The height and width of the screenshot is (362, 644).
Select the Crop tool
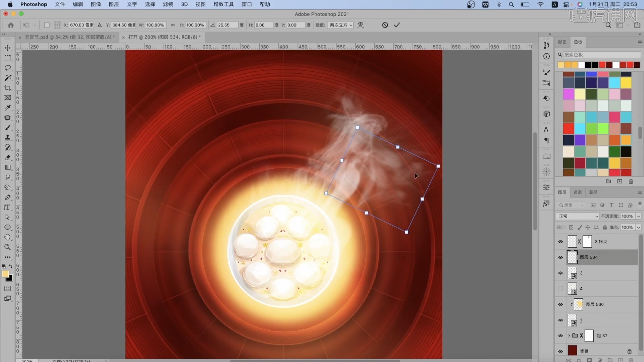[7, 88]
